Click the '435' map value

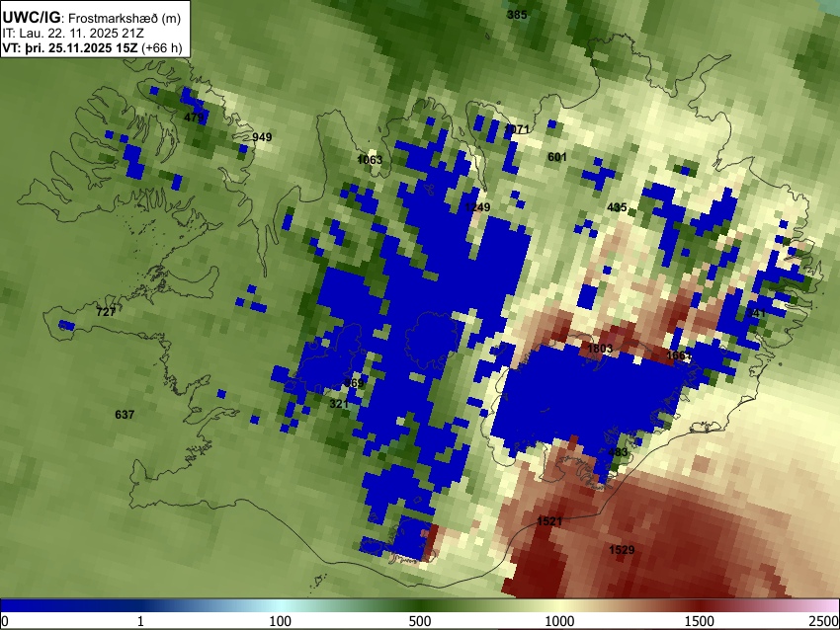(x=617, y=207)
